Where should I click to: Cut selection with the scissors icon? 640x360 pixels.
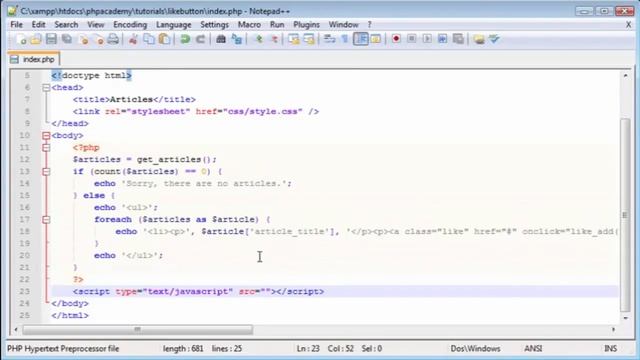133,39
